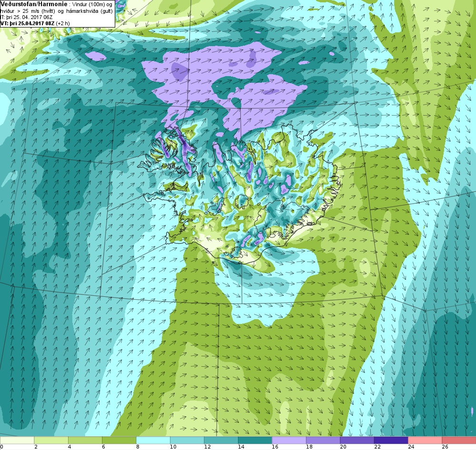This screenshot has width=476, height=450.
Task: Select the legend scale label "24"
Action: click(x=411, y=447)
